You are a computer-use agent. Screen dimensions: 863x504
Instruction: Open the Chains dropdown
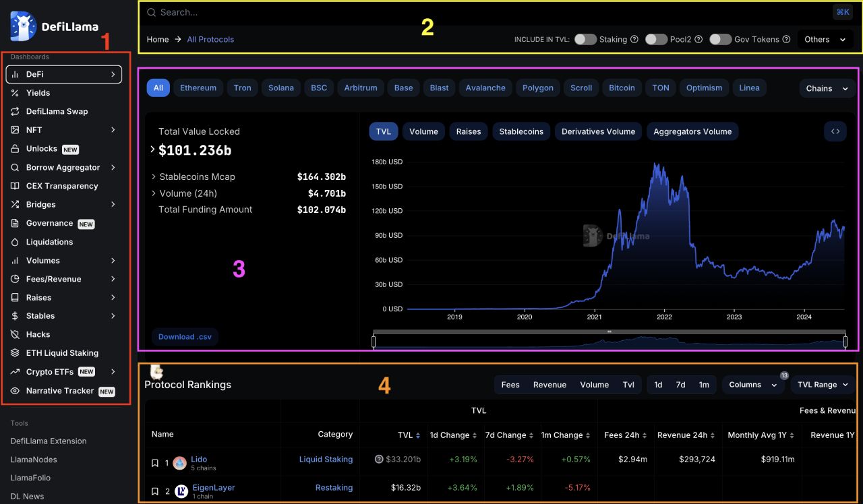827,88
